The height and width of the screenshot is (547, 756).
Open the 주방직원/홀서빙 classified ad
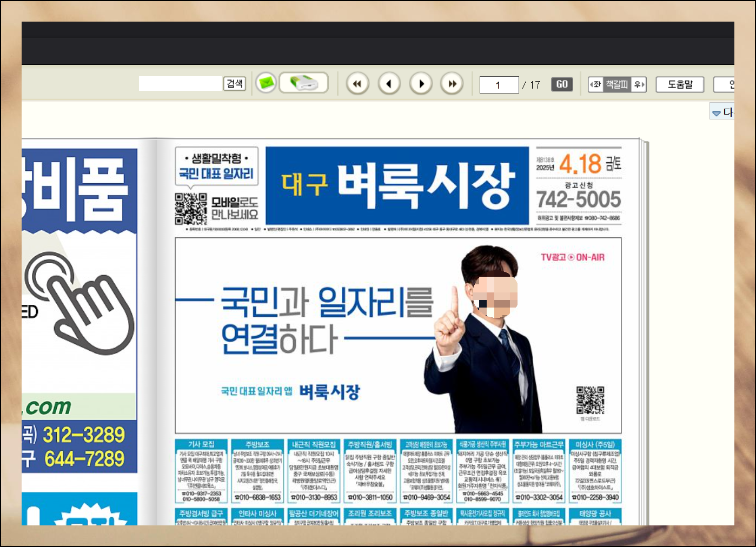pos(370,471)
